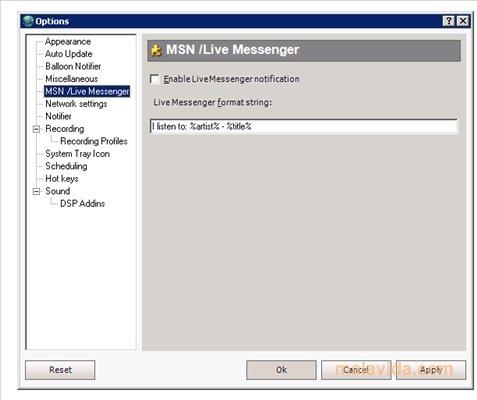Select Recording Profiles sub-item

[x=94, y=141]
